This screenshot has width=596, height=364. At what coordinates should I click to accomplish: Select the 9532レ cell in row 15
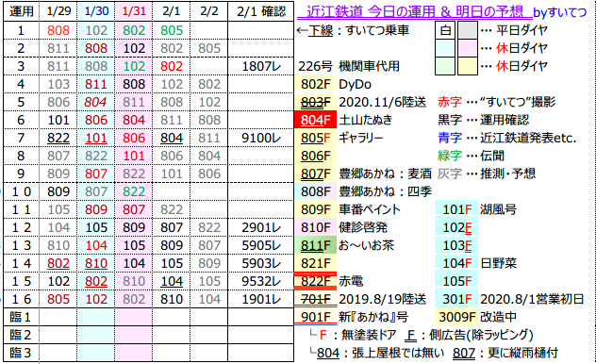coord(260,281)
